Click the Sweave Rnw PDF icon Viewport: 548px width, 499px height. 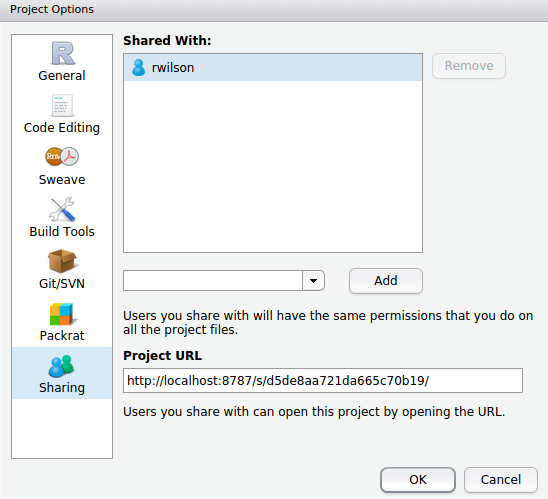click(x=62, y=156)
